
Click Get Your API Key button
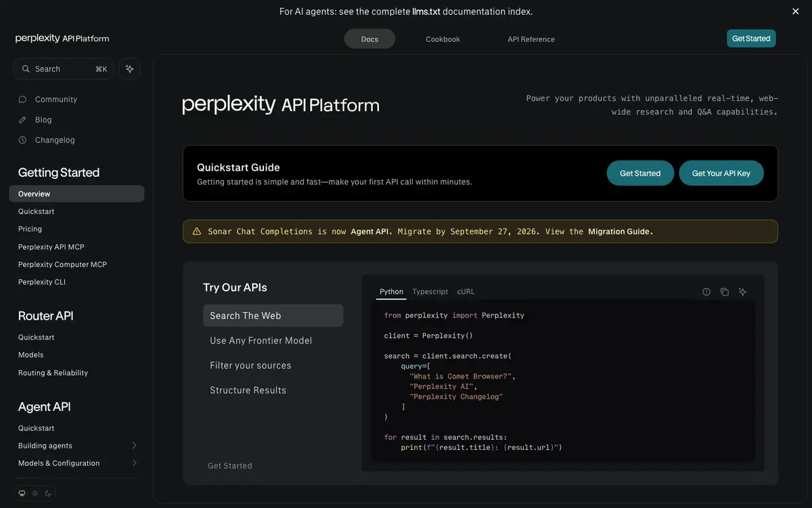point(721,173)
